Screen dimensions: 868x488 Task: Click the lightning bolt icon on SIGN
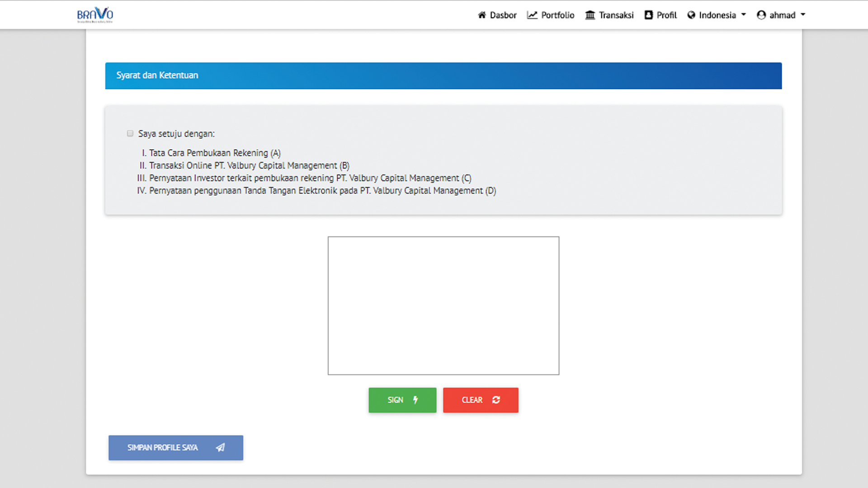tap(415, 400)
